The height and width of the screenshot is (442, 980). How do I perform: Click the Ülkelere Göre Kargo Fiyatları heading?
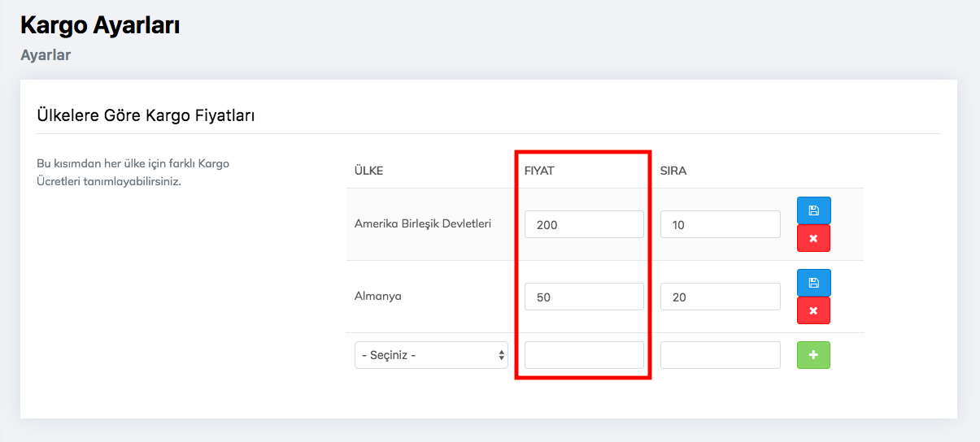(x=146, y=115)
